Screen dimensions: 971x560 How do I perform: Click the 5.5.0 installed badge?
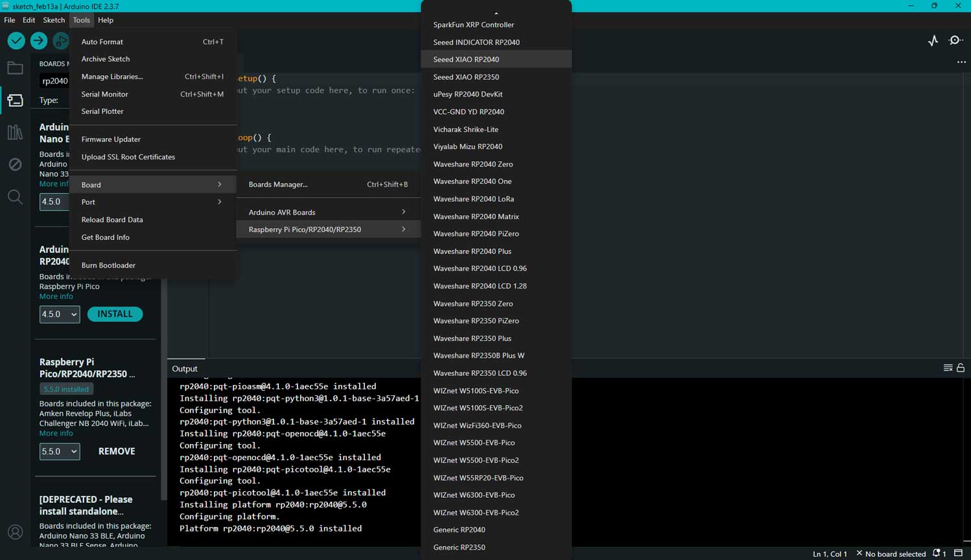click(66, 390)
